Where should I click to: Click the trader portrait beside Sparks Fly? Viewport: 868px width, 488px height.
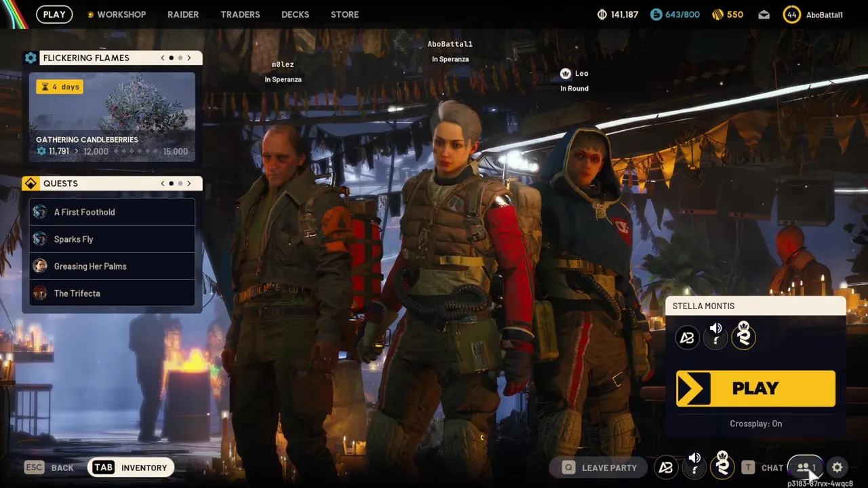tap(40, 239)
